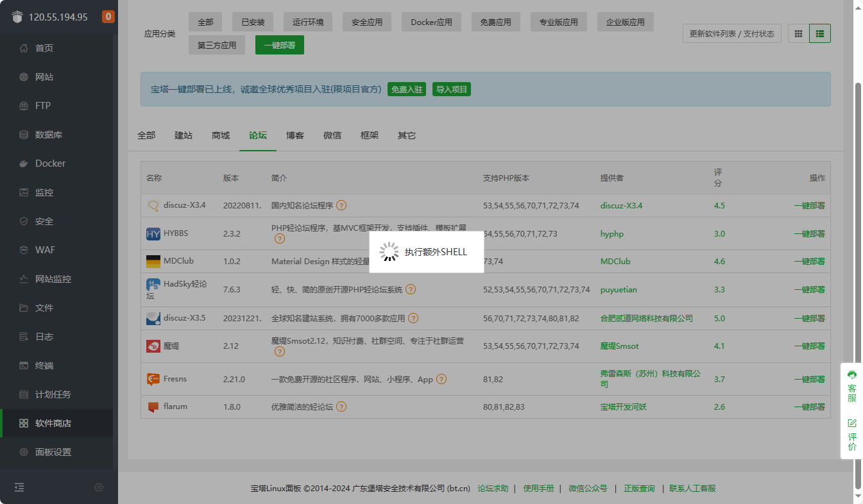The width and height of the screenshot is (863, 504).
Task: Click help icon beside flarum description
Action: [x=341, y=407]
